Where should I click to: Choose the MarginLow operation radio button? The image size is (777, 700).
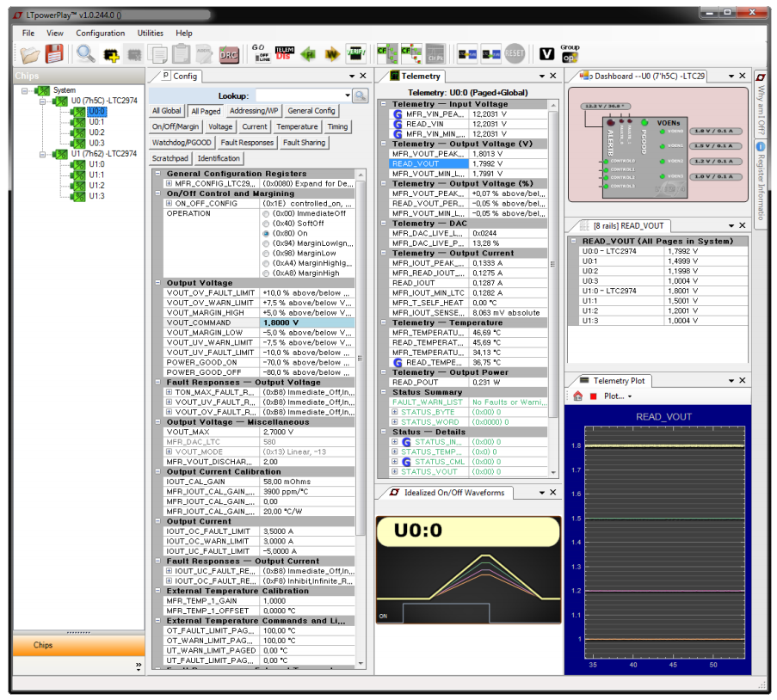pos(266,254)
